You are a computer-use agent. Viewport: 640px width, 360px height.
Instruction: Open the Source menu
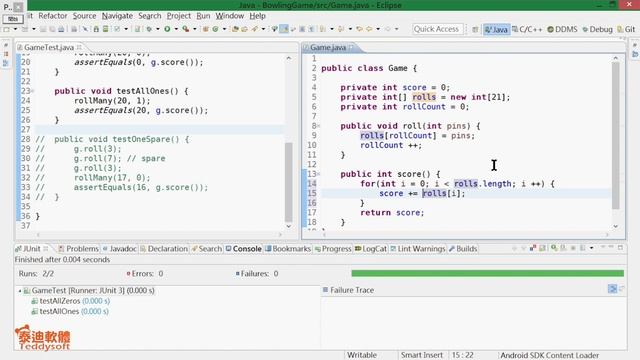84,16
